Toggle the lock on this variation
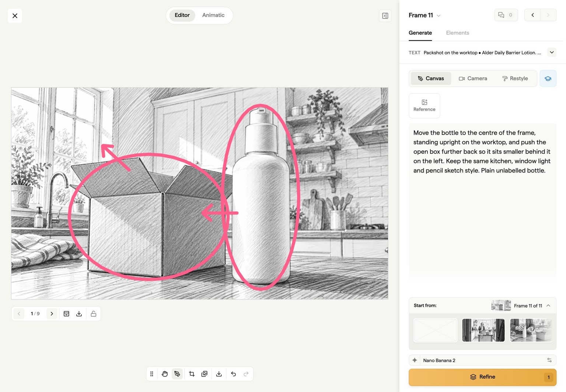566x392 pixels. [x=94, y=314]
